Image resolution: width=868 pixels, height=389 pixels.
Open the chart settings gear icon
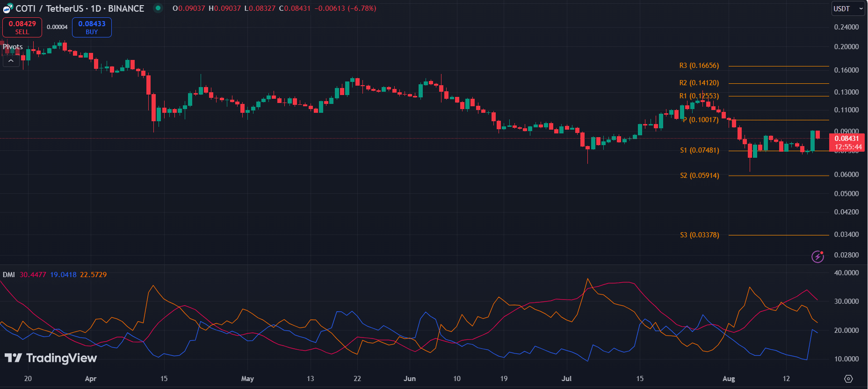[x=848, y=379]
